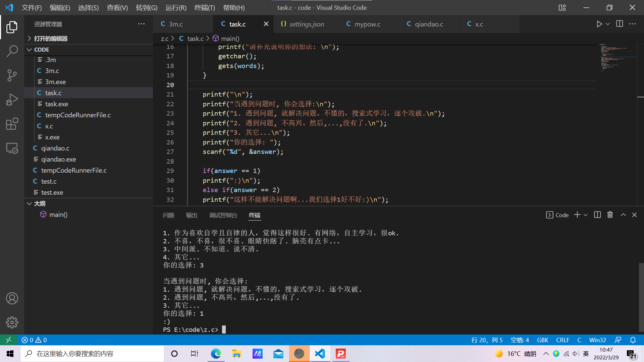Open the Edit (编辑) menu

(x=60, y=7)
